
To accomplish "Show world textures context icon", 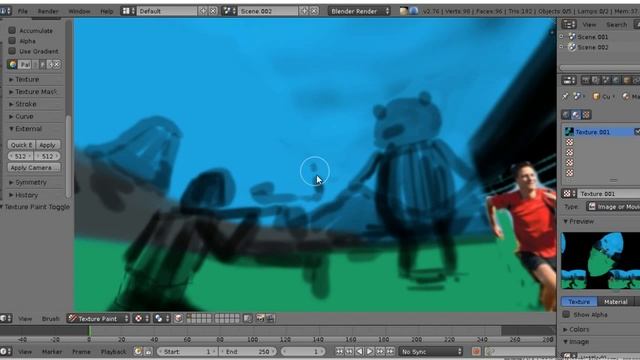I will [566, 115].
